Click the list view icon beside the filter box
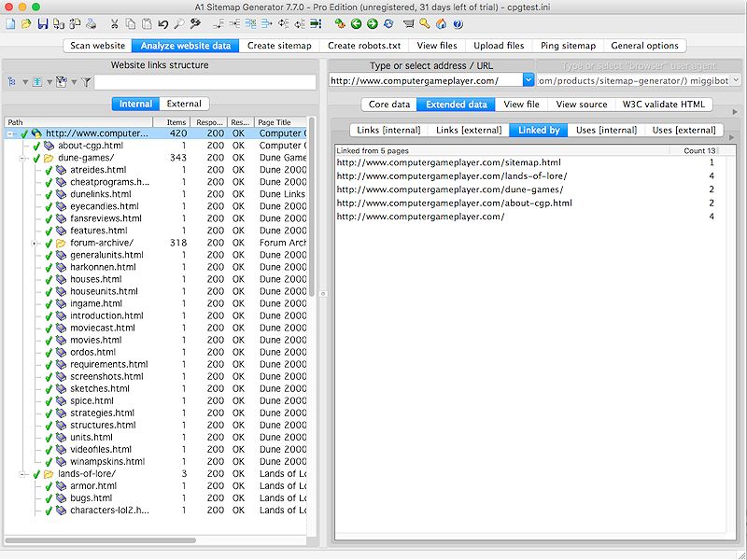Image resolution: width=747 pixels, height=560 pixels. (x=37, y=82)
